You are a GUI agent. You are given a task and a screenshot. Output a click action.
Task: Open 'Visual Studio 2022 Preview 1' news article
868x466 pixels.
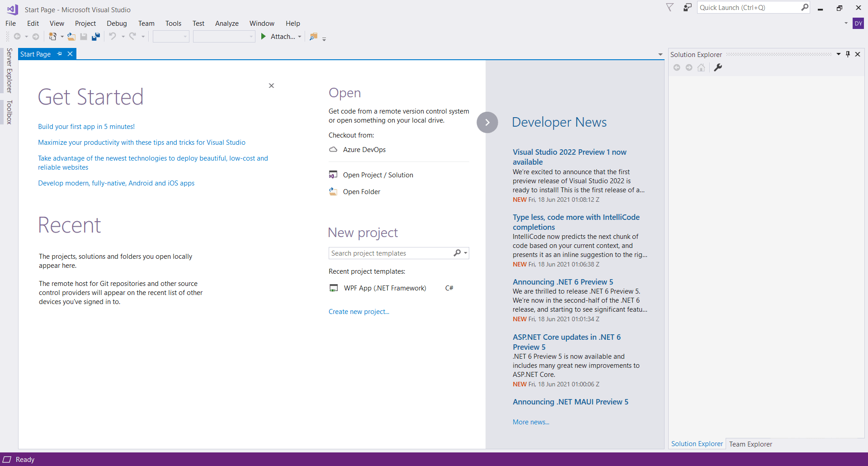click(x=570, y=157)
